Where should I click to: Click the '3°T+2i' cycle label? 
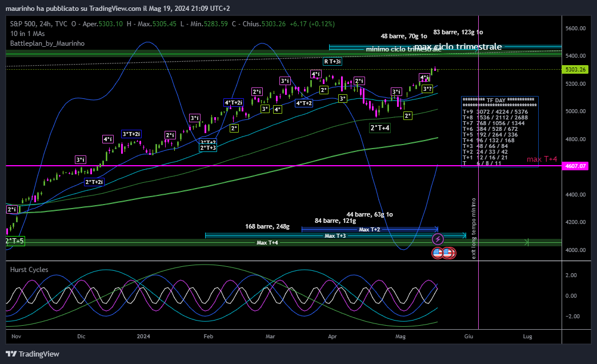click(131, 134)
